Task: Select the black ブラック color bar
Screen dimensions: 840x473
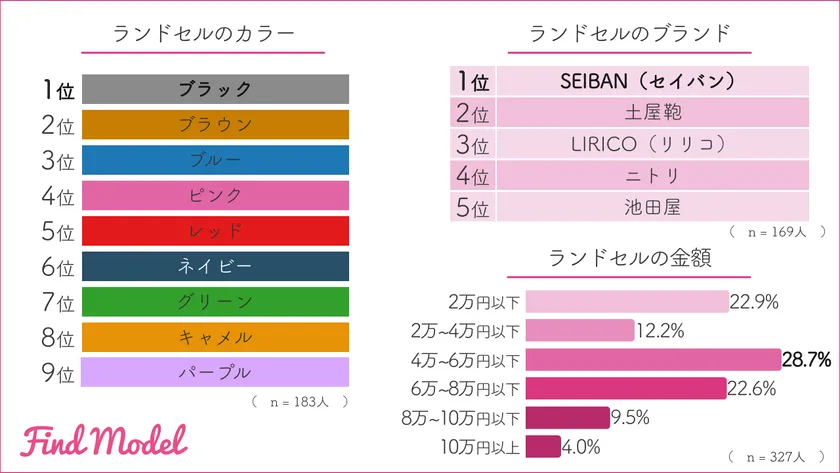Action: [215, 89]
